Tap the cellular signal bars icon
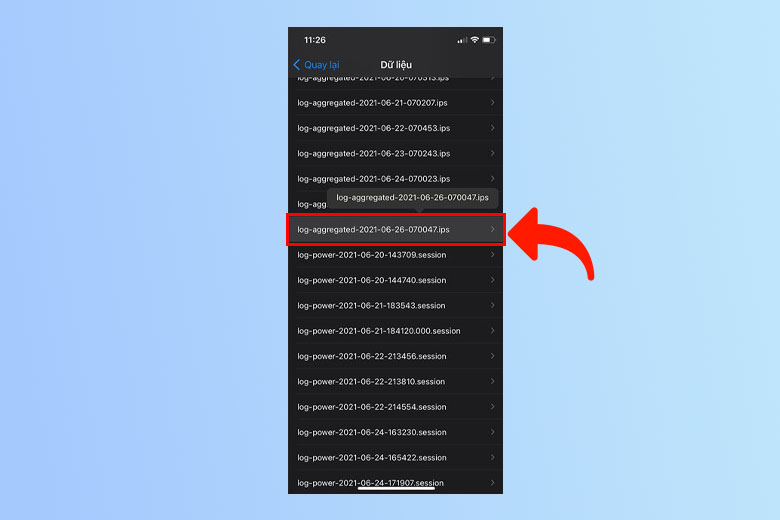This screenshot has width=780, height=520. click(x=461, y=40)
